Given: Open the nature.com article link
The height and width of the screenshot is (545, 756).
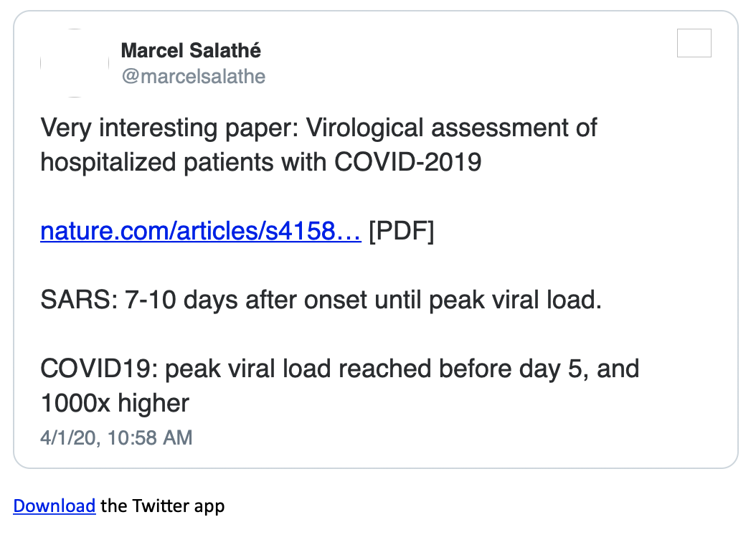Looking at the screenshot, I should 200,232.
